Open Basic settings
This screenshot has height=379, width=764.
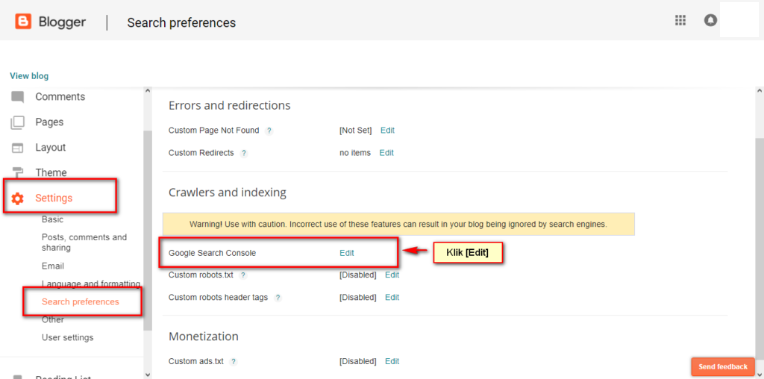[53, 220]
